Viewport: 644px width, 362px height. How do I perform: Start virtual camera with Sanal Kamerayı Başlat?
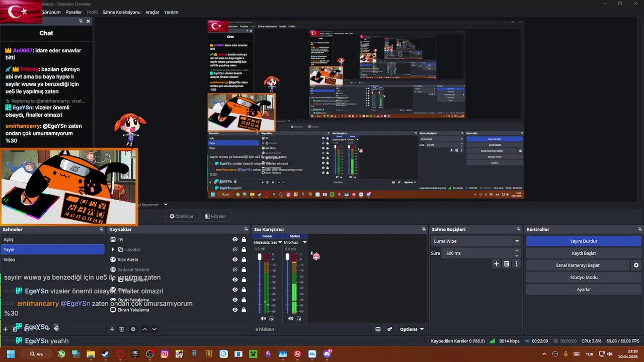click(x=578, y=265)
